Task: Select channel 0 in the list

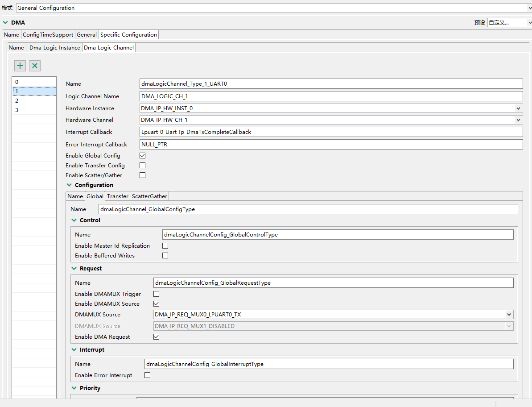Action: coord(34,82)
